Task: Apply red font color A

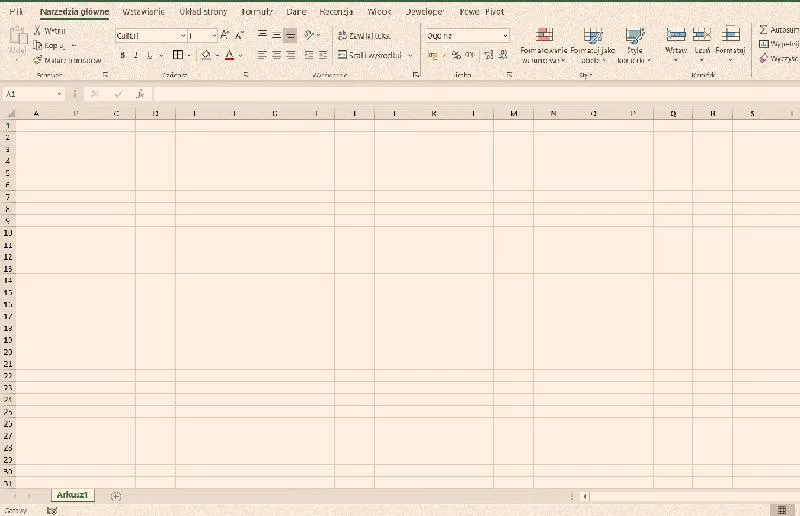Action: pyautogui.click(x=230, y=55)
